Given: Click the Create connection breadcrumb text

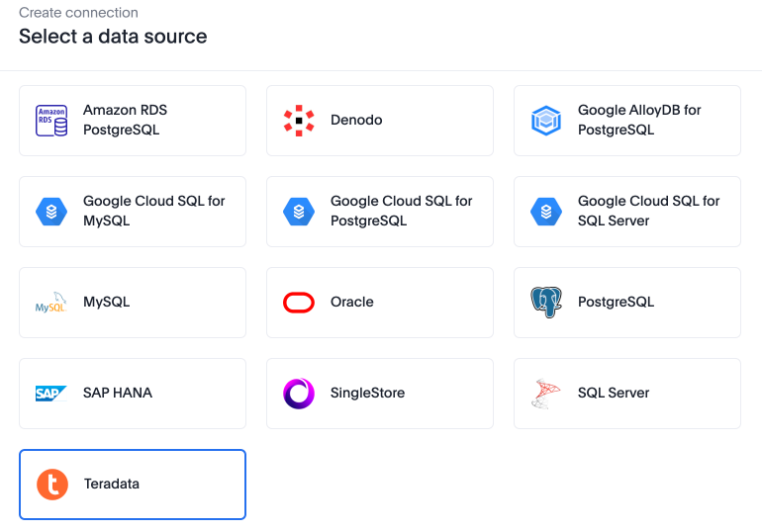Looking at the screenshot, I should coord(79,13).
